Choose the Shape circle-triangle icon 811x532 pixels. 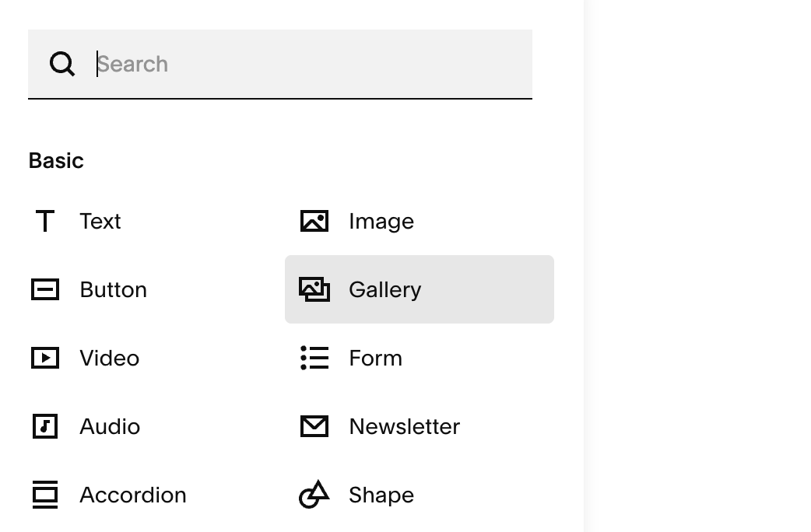pos(314,494)
